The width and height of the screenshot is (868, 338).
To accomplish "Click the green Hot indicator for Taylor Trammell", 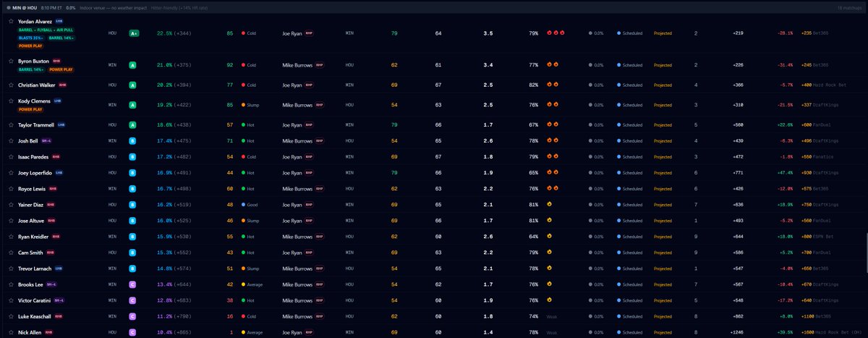I will [x=248, y=124].
